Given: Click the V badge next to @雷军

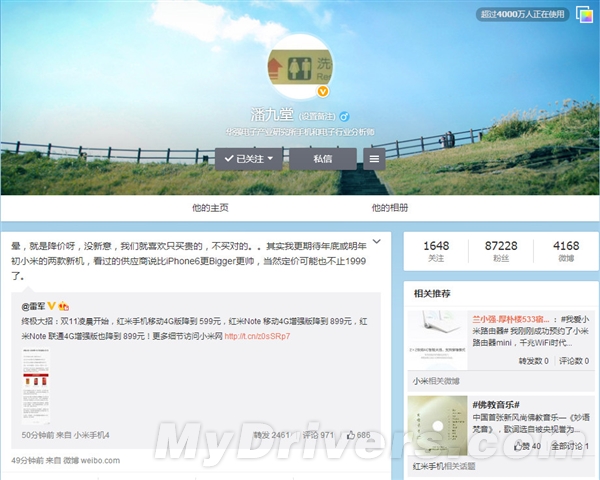Looking at the screenshot, I should (x=51, y=306).
